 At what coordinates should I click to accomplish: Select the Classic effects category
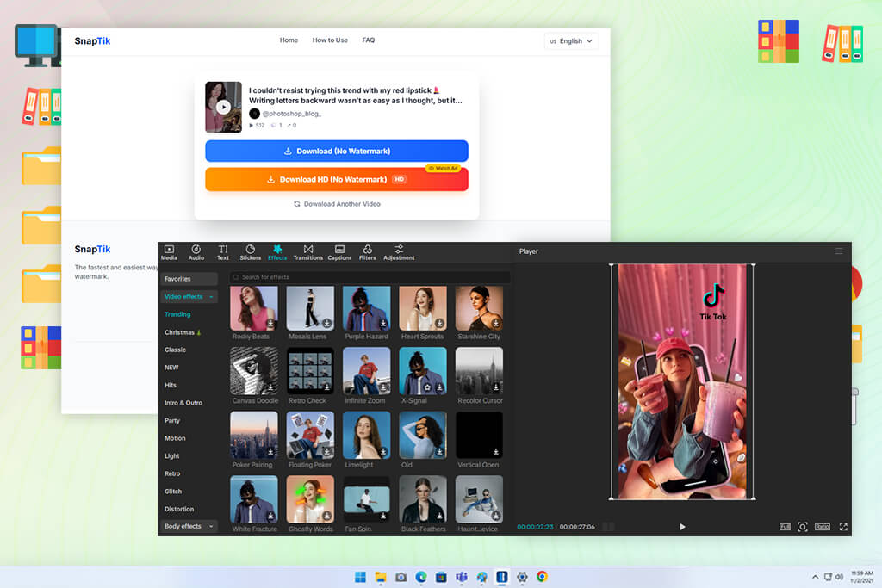tap(175, 350)
